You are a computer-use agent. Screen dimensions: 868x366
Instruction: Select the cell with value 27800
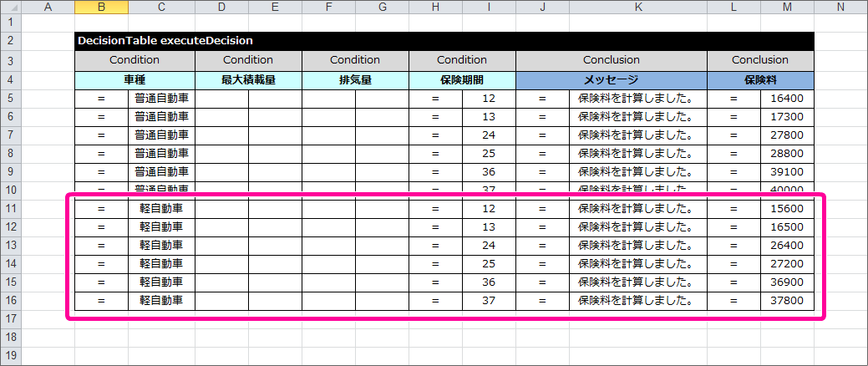coord(787,135)
